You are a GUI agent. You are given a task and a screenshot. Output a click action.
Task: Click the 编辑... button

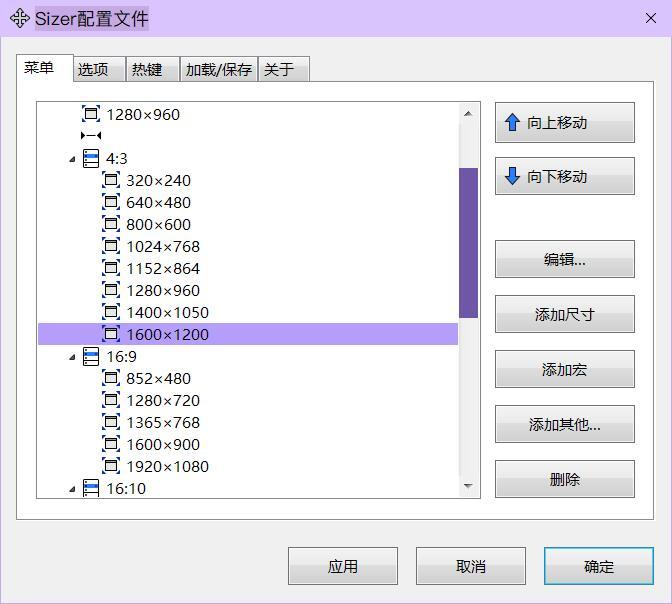click(x=565, y=259)
